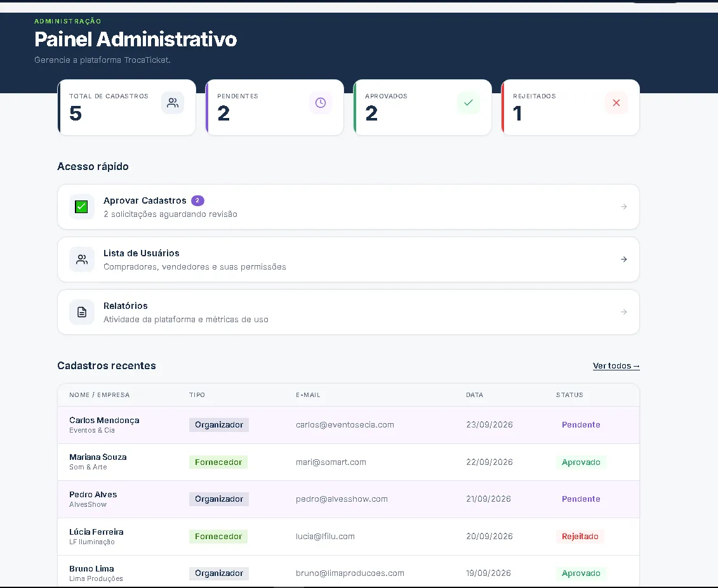The height and width of the screenshot is (588, 718).
Task: Click the purple 2 badge on Aprovar Cadastros
Action: (197, 200)
